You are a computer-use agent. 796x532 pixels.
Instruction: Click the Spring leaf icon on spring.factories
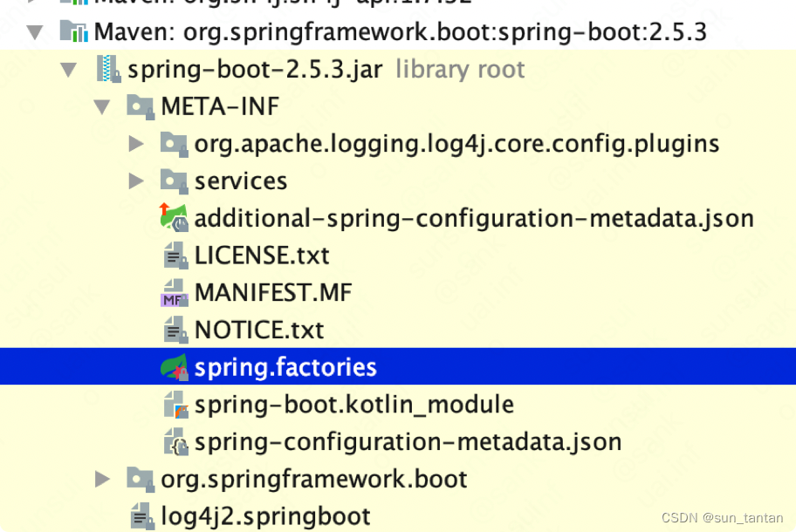coord(175,367)
